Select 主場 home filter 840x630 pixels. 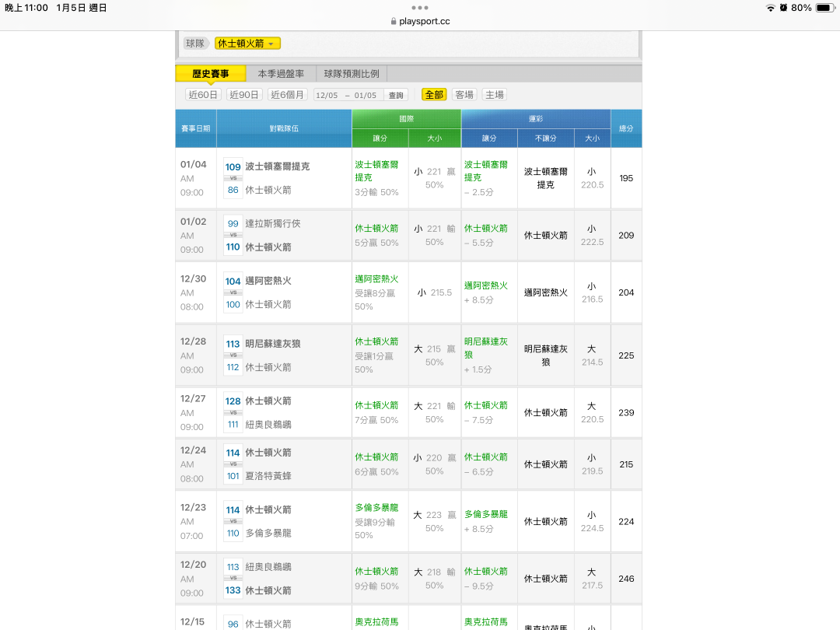pyautogui.click(x=495, y=95)
